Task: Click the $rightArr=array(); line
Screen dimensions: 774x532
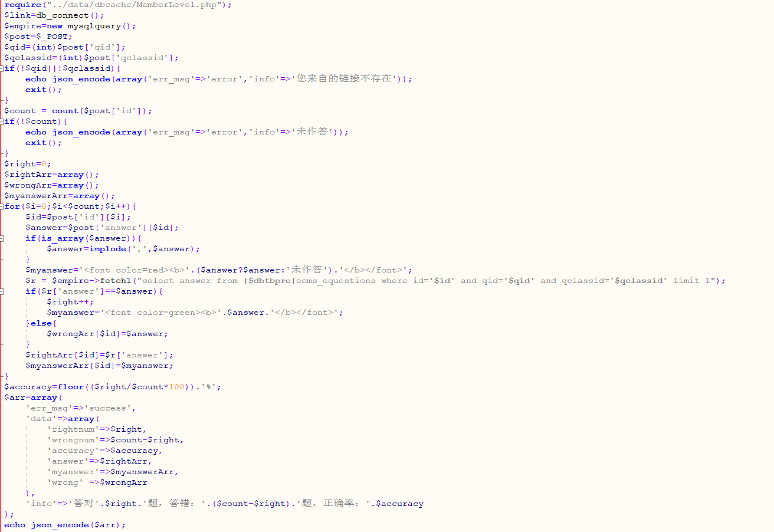Action: coord(51,175)
